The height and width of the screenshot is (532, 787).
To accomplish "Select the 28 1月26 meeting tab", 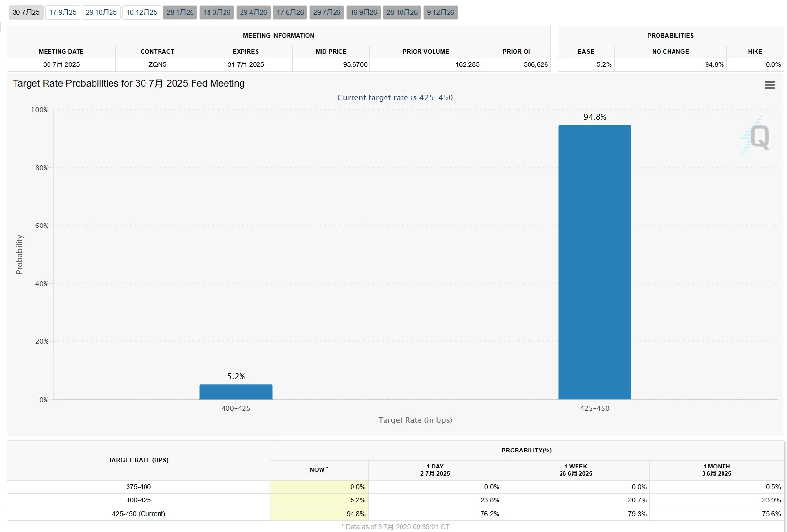I will pyautogui.click(x=180, y=12).
